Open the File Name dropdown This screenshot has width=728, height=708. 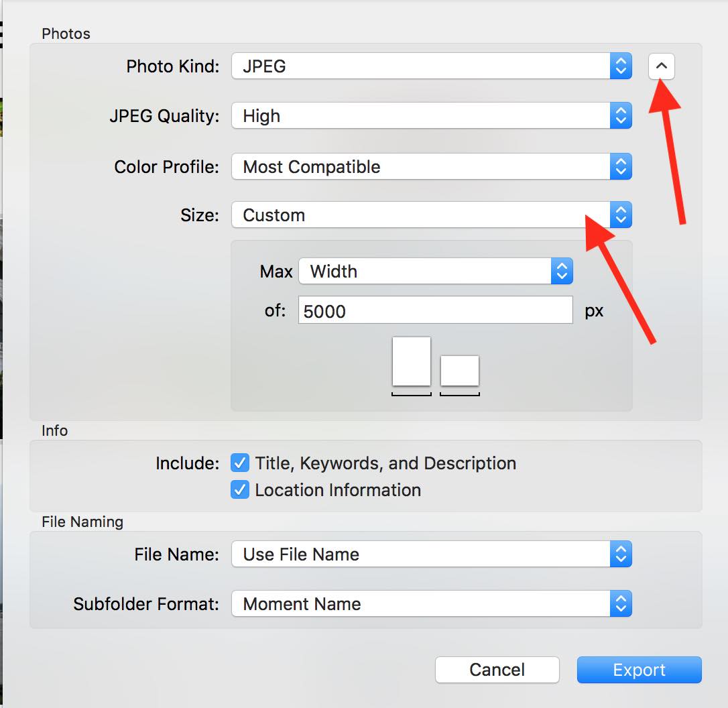click(x=420, y=554)
